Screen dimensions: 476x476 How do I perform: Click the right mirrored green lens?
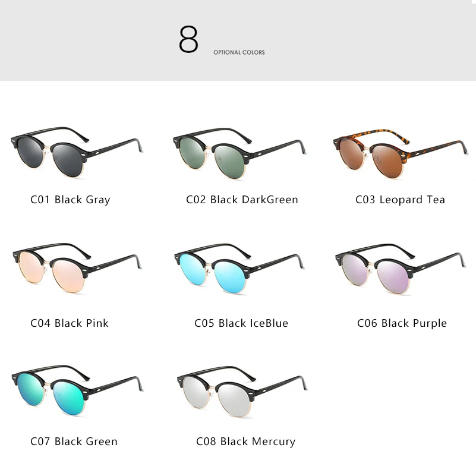coord(68,399)
